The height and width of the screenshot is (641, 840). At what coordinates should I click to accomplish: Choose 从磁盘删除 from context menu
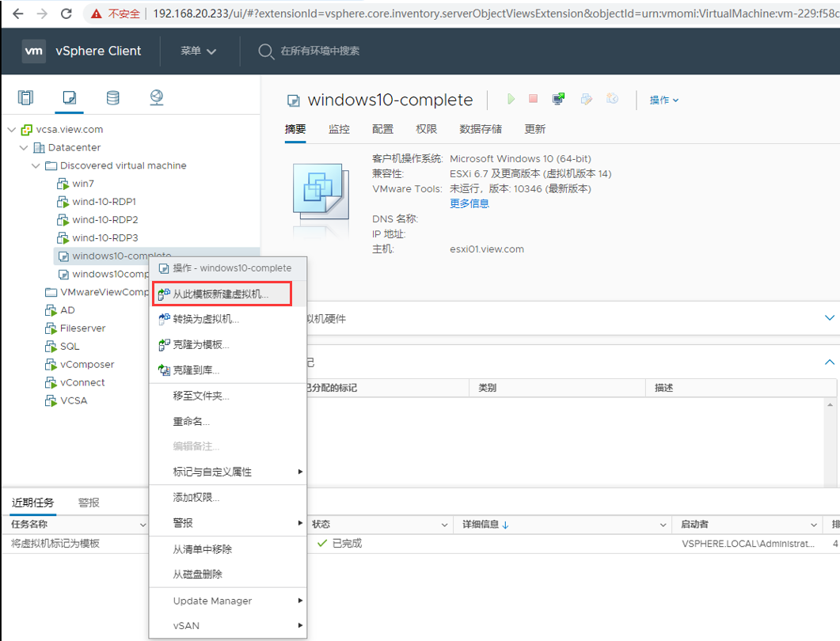point(228,574)
